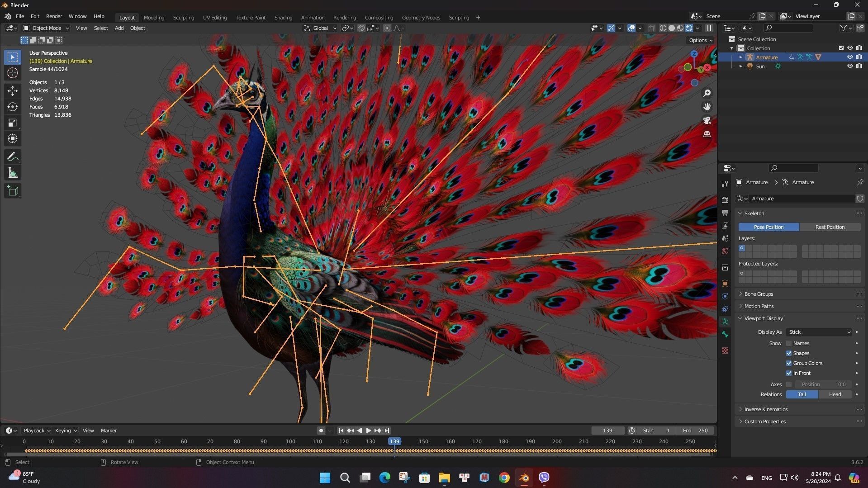
Task: Open the Display As Stick dropdown
Action: click(x=819, y=332)
